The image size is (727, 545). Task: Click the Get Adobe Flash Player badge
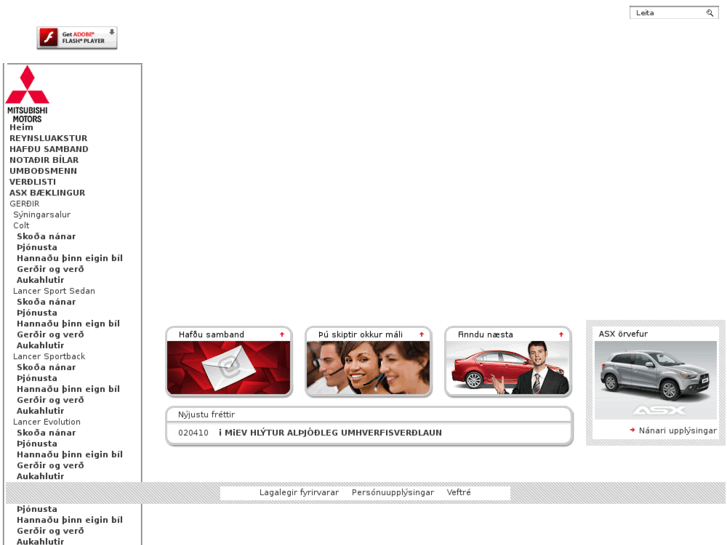(x=77, y=38)
